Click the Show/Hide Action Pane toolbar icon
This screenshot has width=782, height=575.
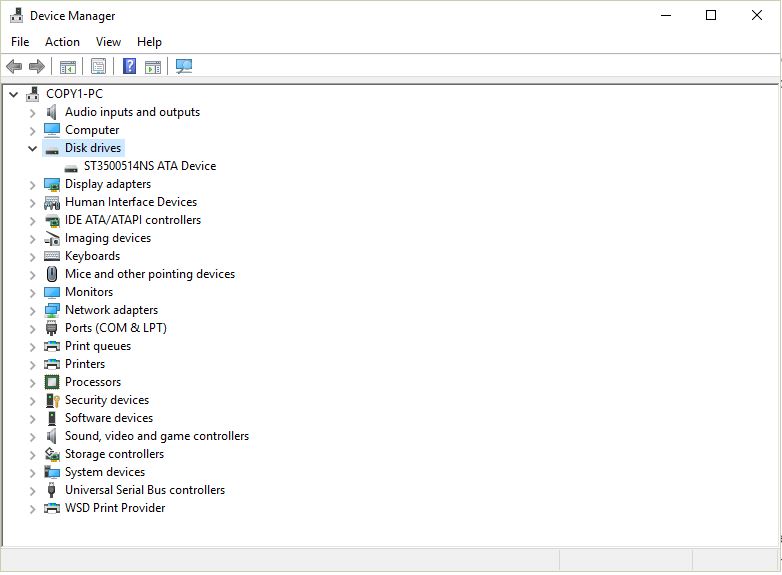(x=153, y=66)
